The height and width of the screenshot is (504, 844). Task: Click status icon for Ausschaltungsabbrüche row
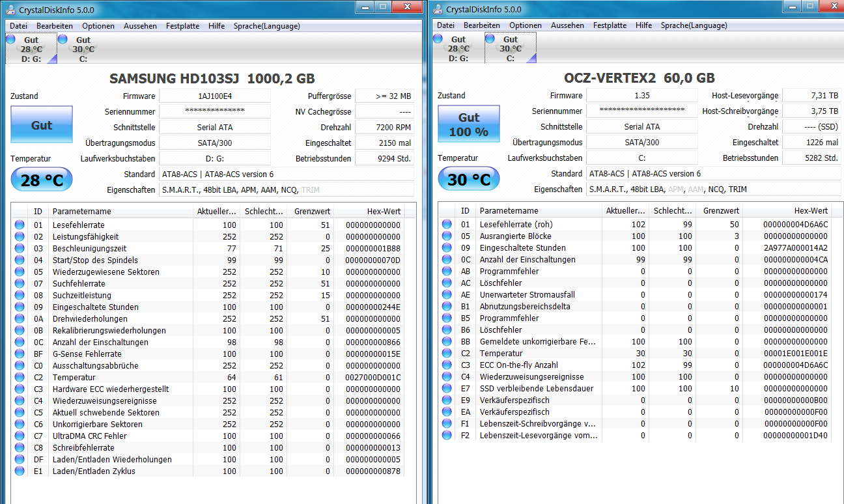[x=20, y=366]
